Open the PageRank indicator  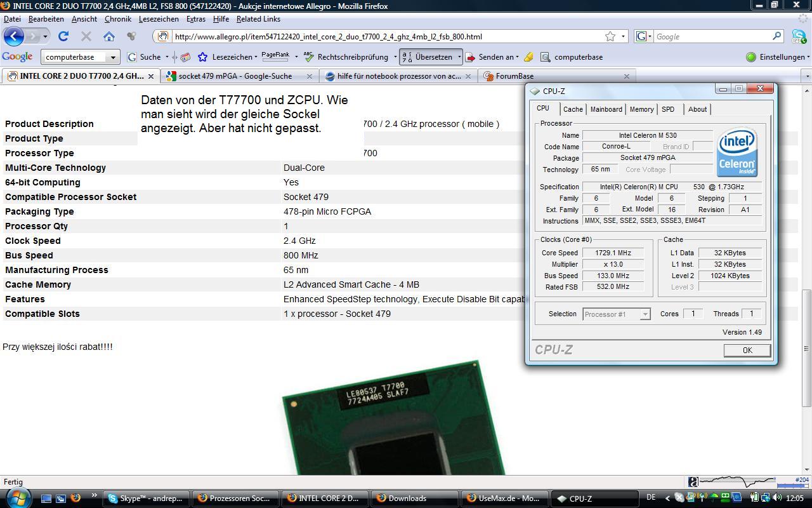275,56
